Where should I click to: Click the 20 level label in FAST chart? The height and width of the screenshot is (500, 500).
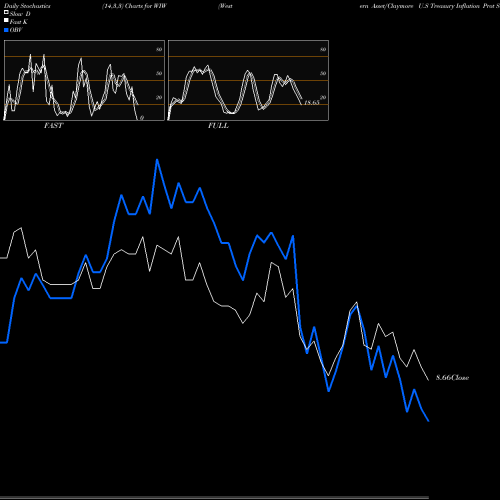point(159,97)
